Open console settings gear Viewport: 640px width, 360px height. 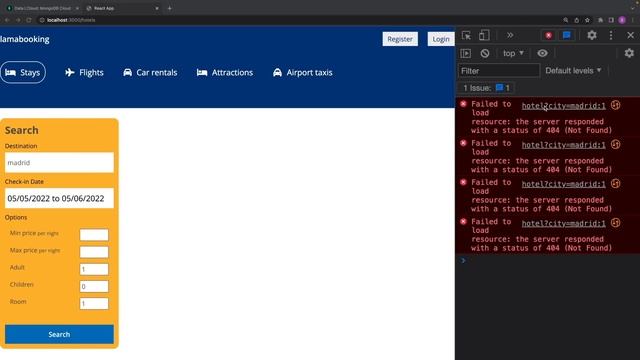point(629,53)
